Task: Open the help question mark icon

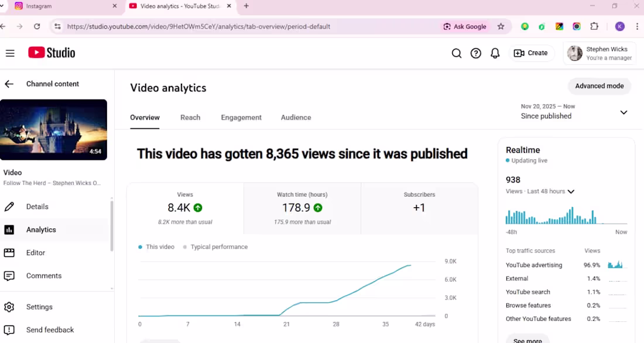Action: point(475,53)
